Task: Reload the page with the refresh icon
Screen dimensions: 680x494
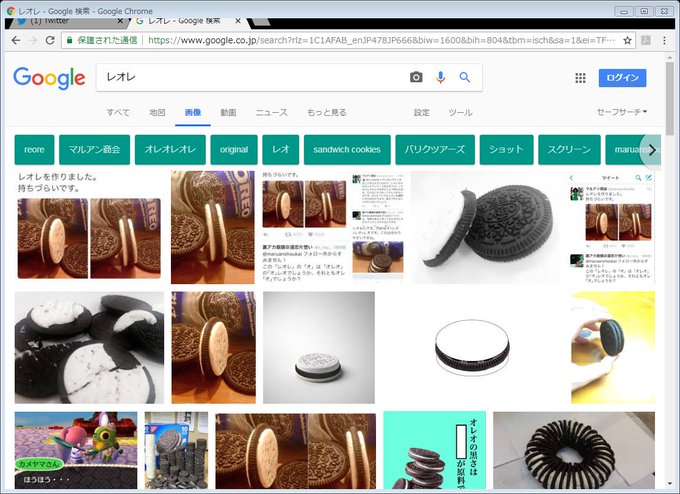Action: pyautogui.click(x=50, y=40)
